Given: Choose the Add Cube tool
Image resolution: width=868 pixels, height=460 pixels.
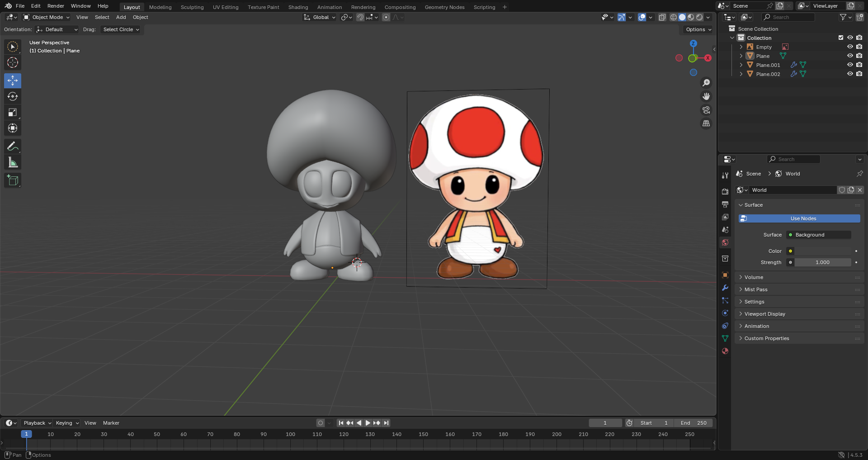Looking at the screenshot, I should point(13,180).
